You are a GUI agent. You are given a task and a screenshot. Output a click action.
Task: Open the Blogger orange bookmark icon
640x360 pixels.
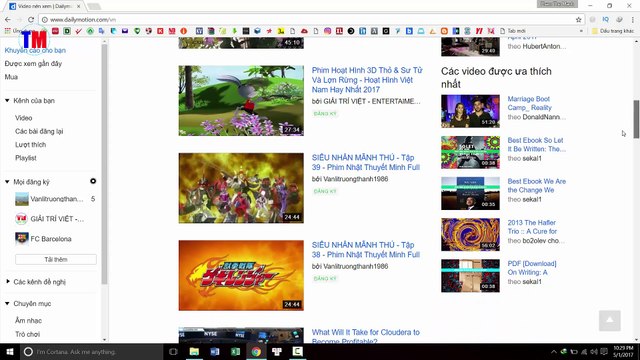[x=444, y=31]
